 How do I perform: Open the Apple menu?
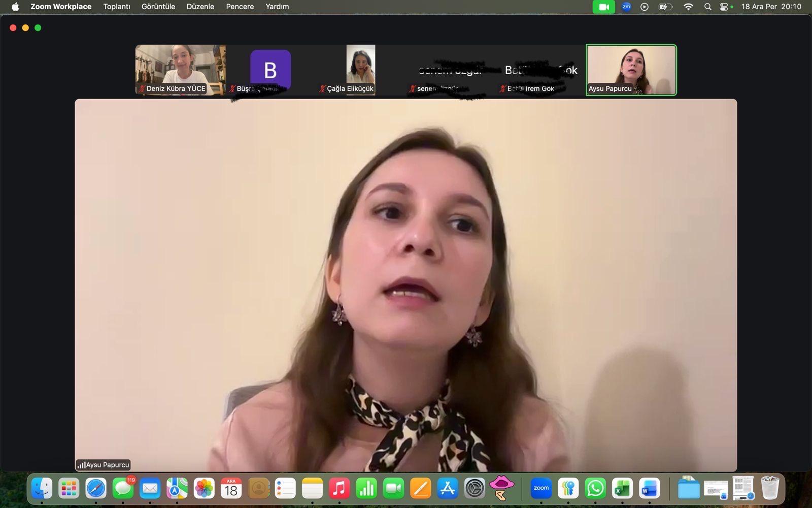click(x=15, y=7)
